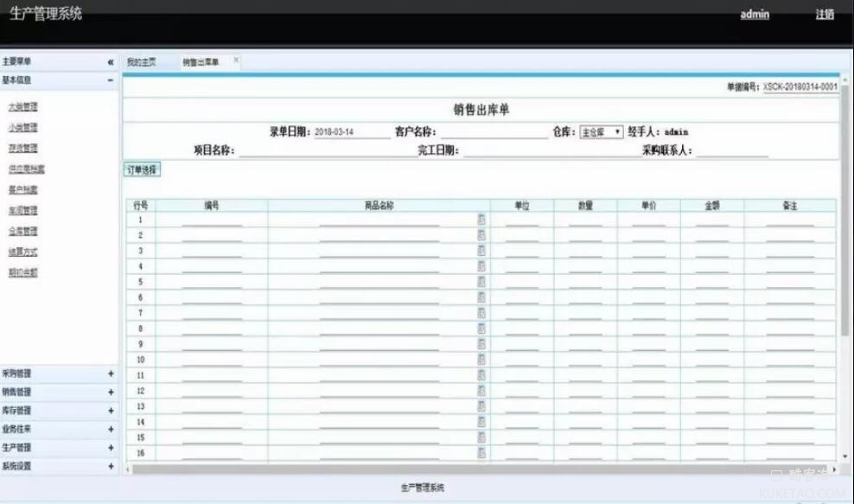Click the 采购管理 menu header
Viewport: 854px width, 504px height.
tap(60, 373)
